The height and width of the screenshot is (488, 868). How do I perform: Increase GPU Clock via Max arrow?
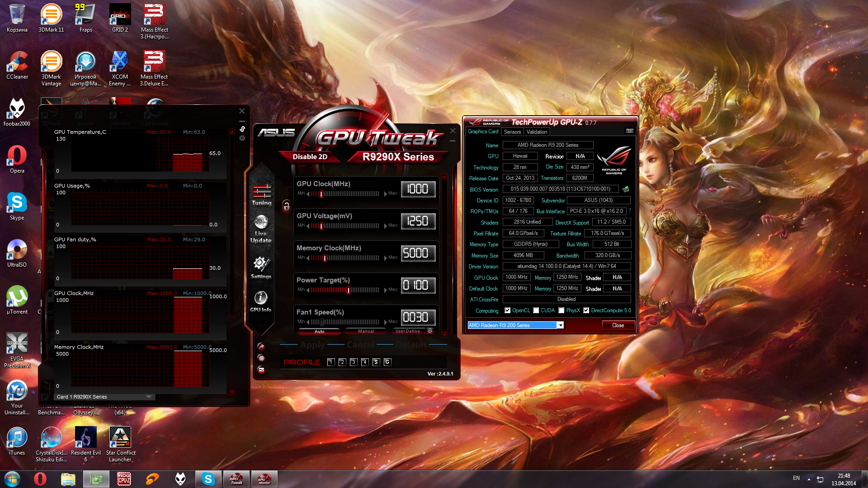386,194
